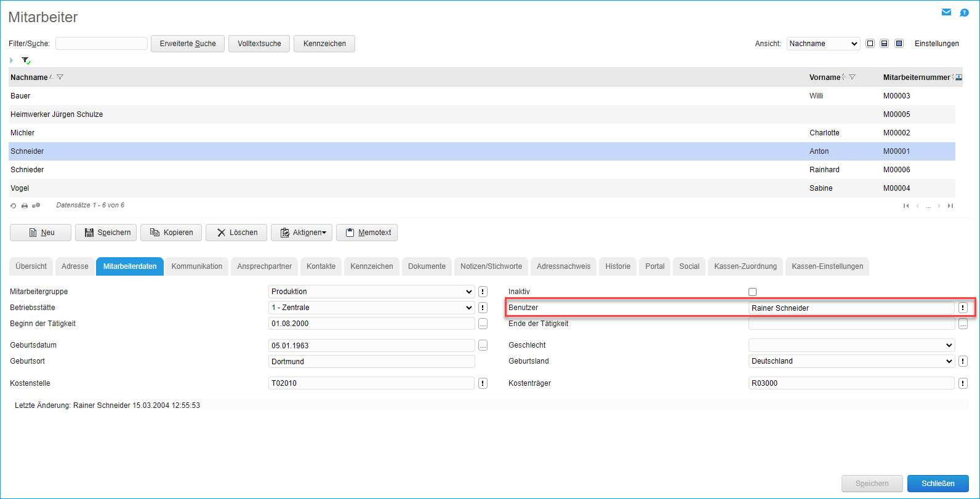Viewport: 980px width, 499px height.
Task: Open date picker for Geburtsdatum
Action: click(x=483, y=346)
